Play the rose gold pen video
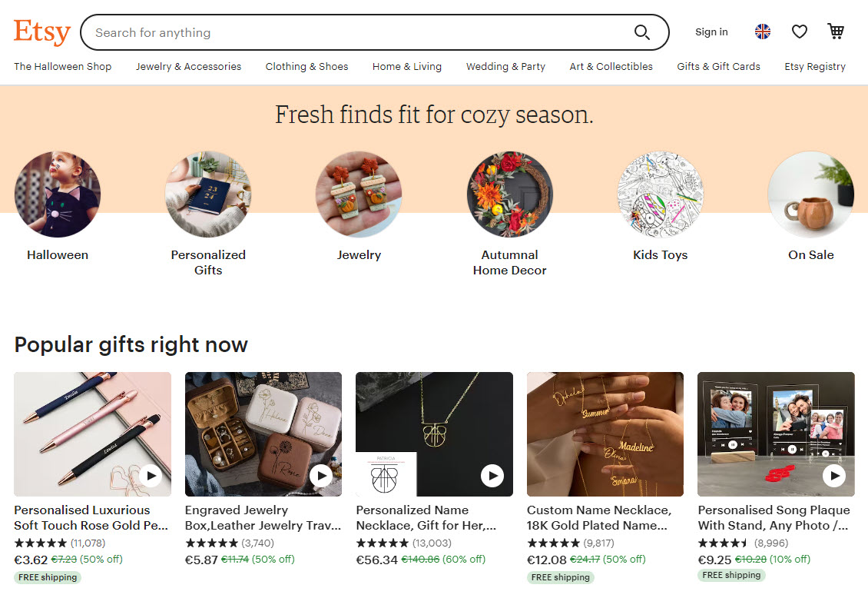Screen dimensions: 868x598 pyautogui.click(x=151, y=476)
